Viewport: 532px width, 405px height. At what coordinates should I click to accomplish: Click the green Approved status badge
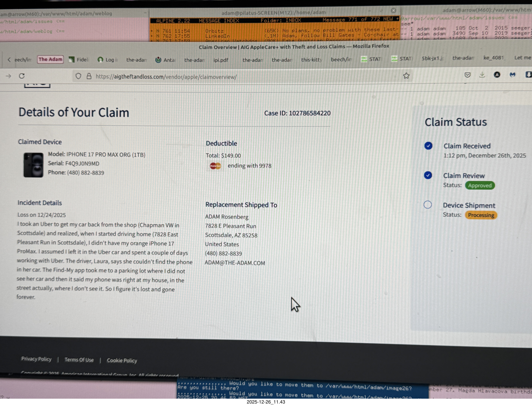[x=480, y=185]
